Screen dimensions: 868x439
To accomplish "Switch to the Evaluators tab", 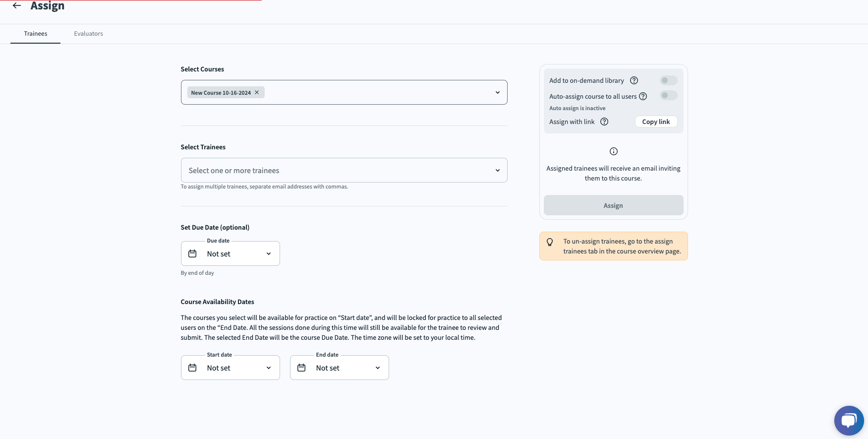I will (x=88, y=34).
